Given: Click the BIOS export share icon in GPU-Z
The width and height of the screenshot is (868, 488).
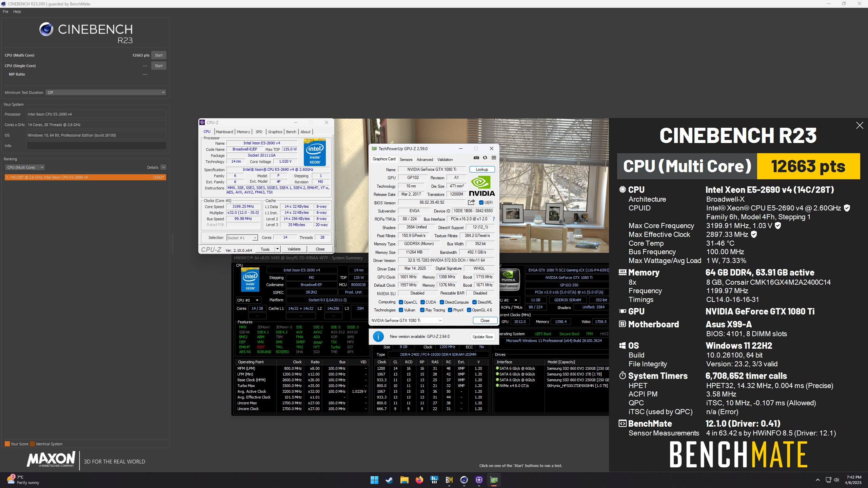Looking at the screenshot, I should 471,202.
